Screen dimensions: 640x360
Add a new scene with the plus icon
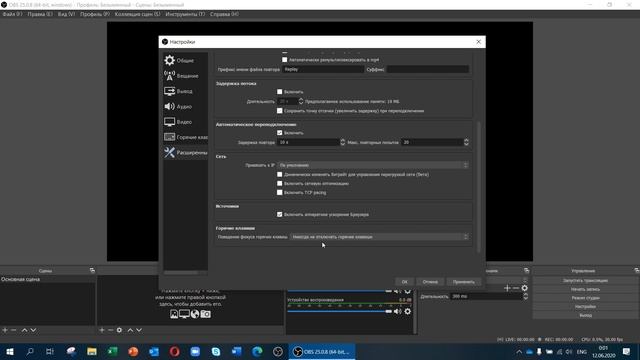coord(5,330)
